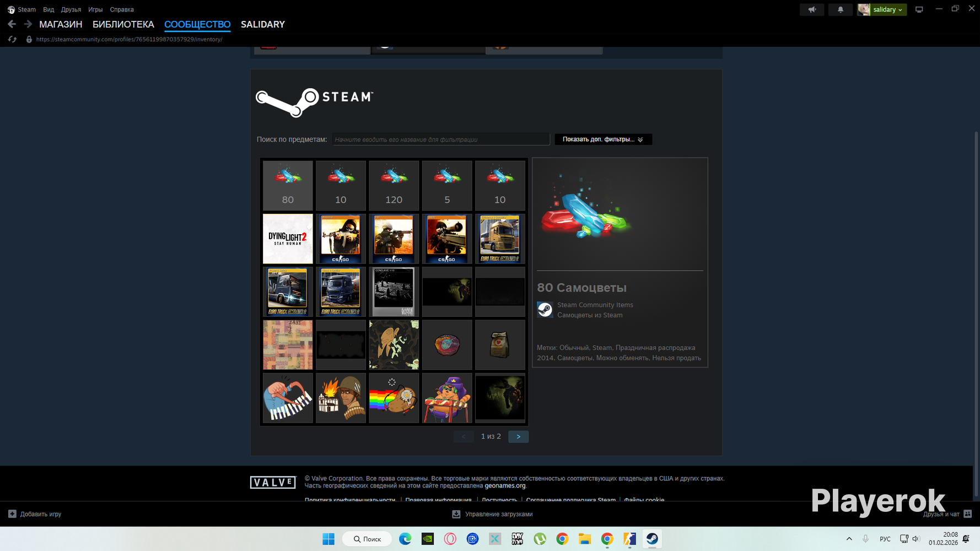Open the Вид menu

coord(49,9)
